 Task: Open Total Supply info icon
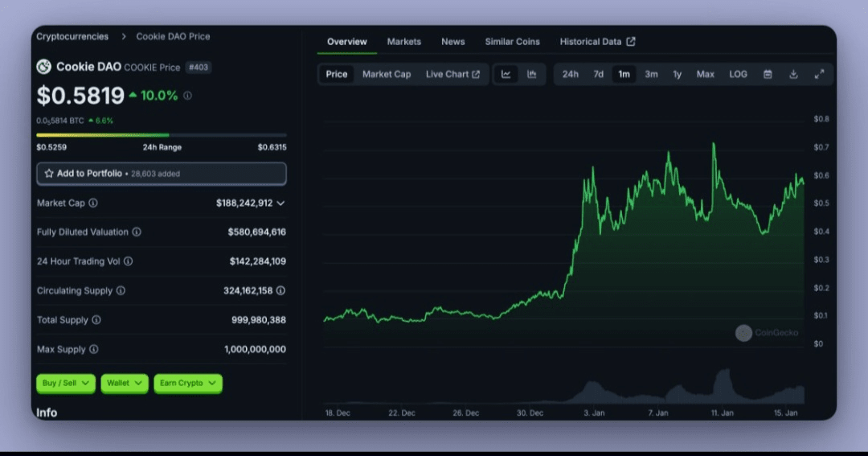coord(96,320)
